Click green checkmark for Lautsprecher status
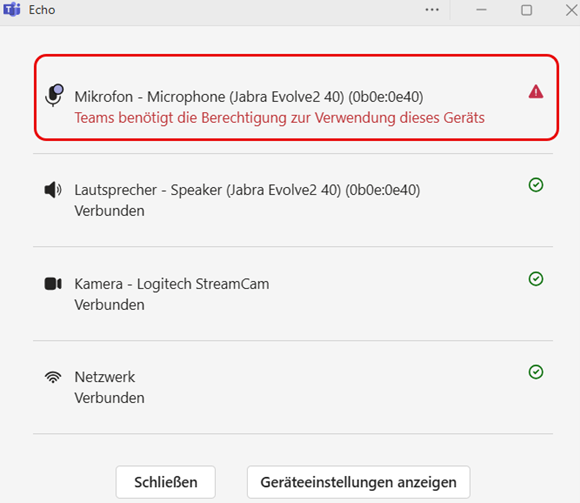580x503 pixels. [x=536, y=185]
